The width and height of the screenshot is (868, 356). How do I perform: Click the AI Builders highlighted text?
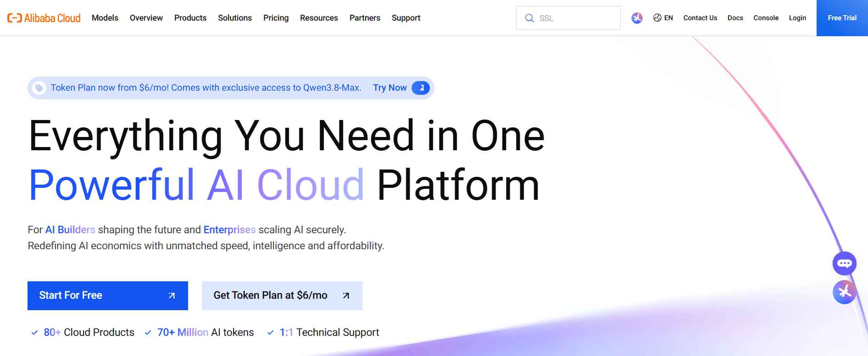(70, 230)
